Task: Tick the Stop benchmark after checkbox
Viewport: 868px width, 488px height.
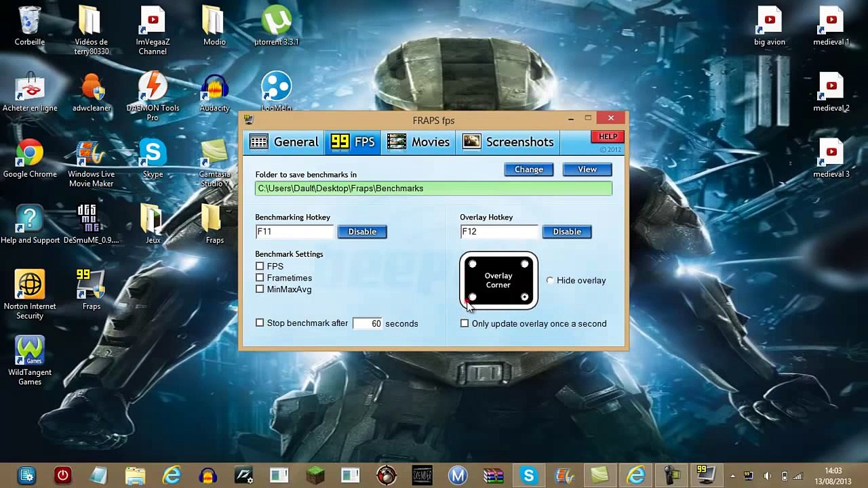Action: (260, 323)
